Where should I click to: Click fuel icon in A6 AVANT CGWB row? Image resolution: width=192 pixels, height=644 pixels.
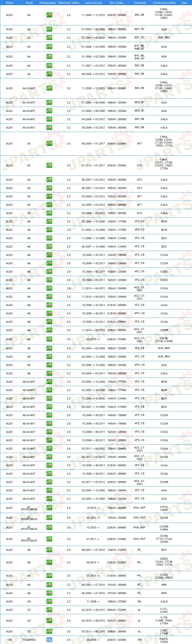pyautogui.click(x=49, y=482)
